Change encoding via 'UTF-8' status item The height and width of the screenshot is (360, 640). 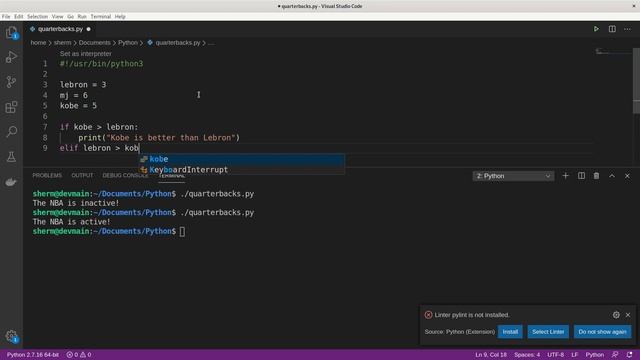pyautogui.click(x=555, y=355)
